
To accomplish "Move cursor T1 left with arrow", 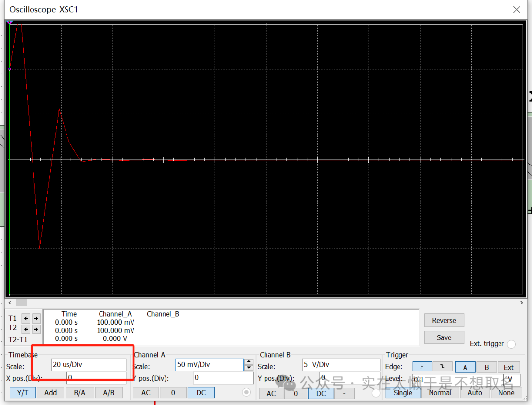I will pyautogui.click(x=27, y=318).
